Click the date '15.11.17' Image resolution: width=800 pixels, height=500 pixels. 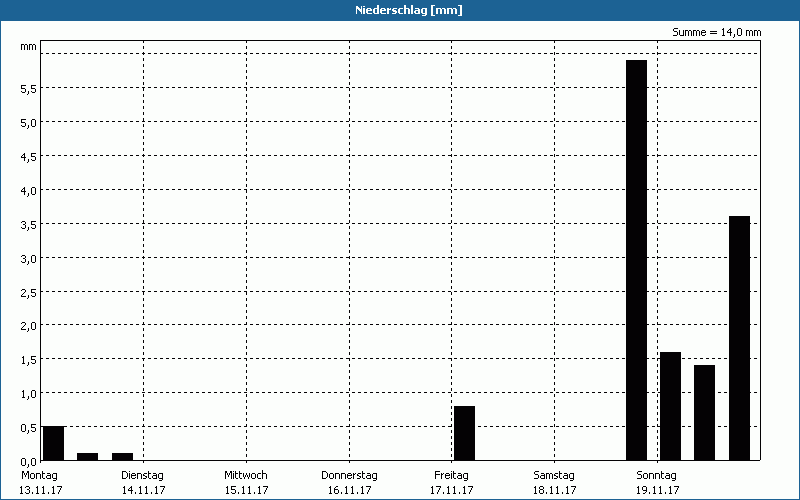pyautogui.click(x=246, y=491)
